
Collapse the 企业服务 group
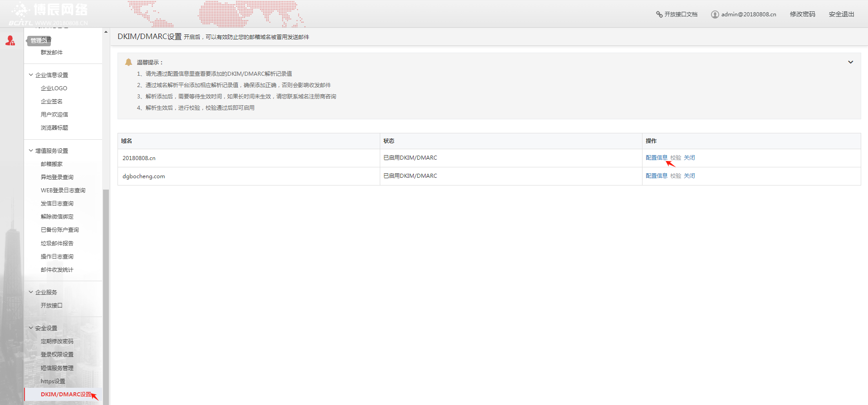pyautogui.click(x=31, y=292)
